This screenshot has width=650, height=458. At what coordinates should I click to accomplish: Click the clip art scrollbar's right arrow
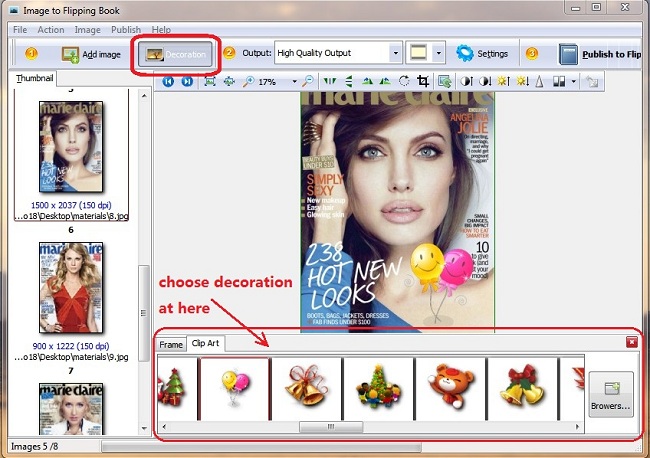pyautogui.click(x=577, y=426)
